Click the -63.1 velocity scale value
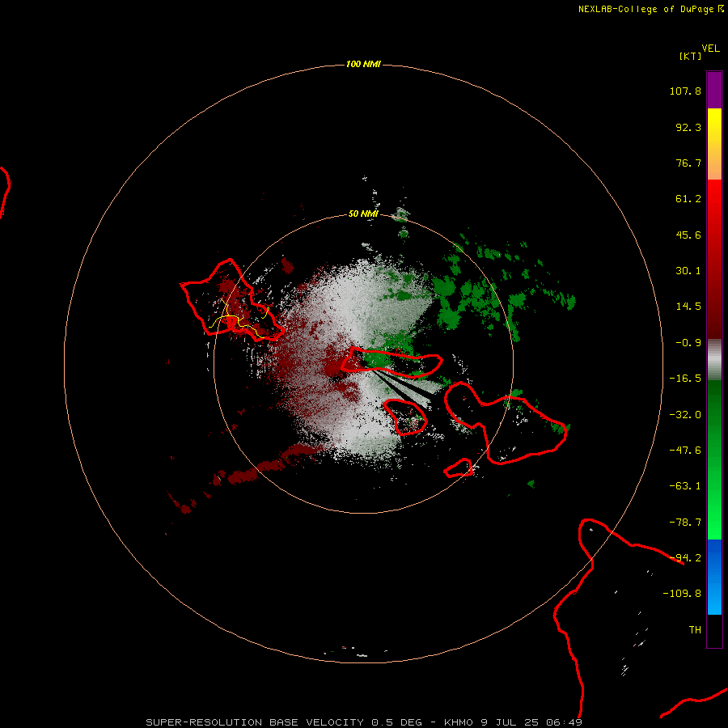The height and width of the screenshot is (728, 728). 685,486
